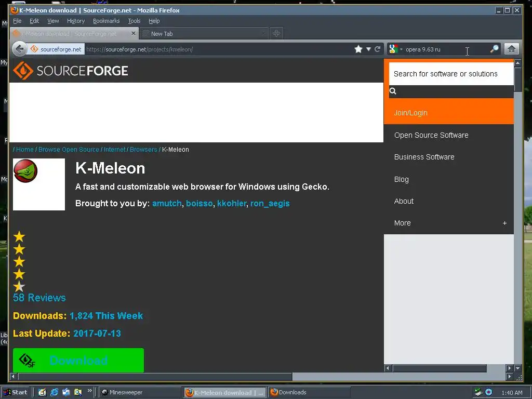The height and width of the screenshot is (399, 532).
Task: Click the Outlook Express quick launch icon
Action: click(x=66, y=392)
